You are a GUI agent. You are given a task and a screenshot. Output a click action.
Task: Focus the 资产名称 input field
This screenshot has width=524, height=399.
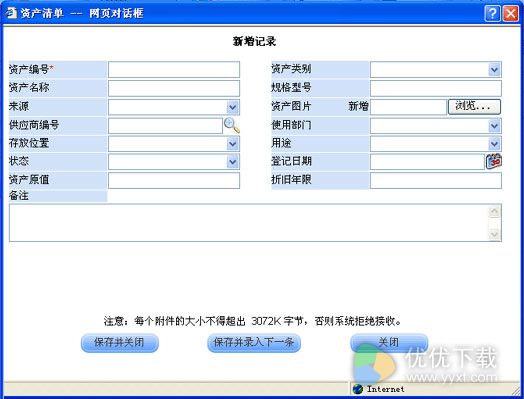click(174, 88)
